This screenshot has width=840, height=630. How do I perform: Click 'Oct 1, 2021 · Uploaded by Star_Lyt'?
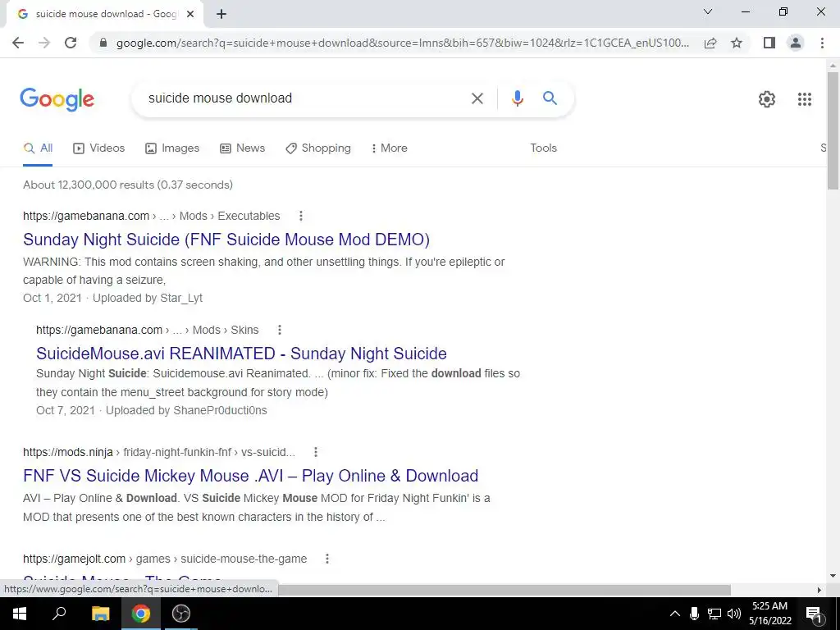pyautogui.click(x=112, y=298)
